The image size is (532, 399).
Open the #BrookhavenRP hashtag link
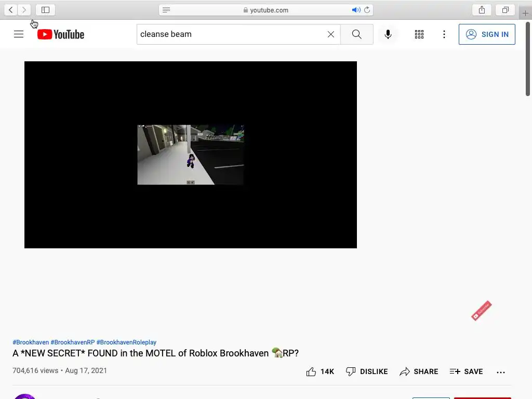click(73, 342)
